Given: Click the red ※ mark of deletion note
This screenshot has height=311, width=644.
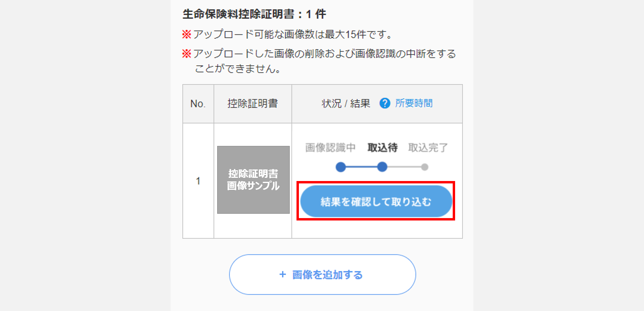Looking at the screenshot, I should (x=187, y=53).
